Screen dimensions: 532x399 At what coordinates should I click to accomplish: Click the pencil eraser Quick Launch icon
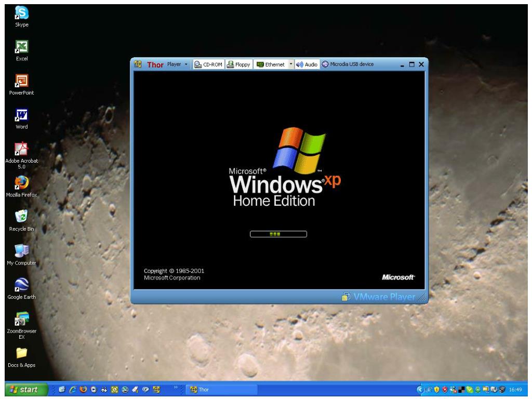(136, 390)
